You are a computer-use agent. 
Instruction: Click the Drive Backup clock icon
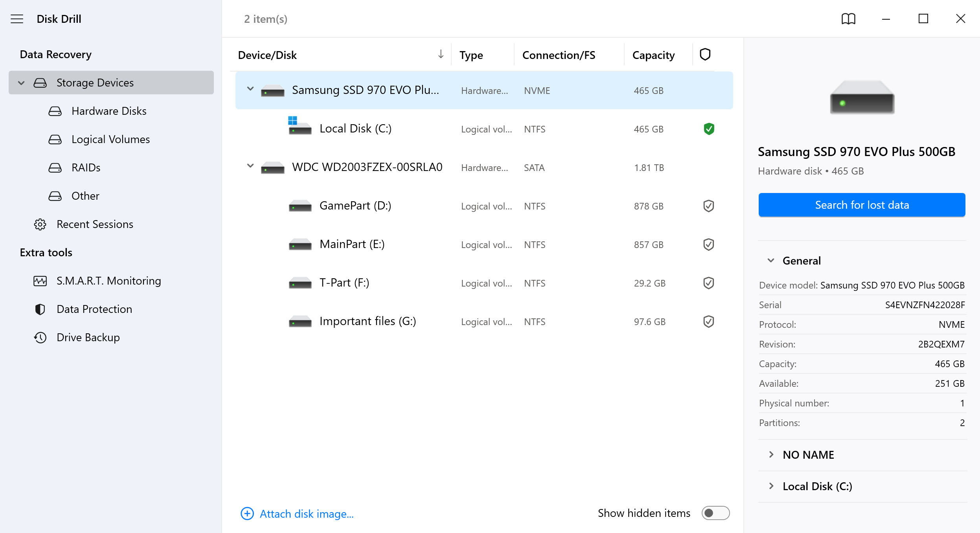(40, 338)
